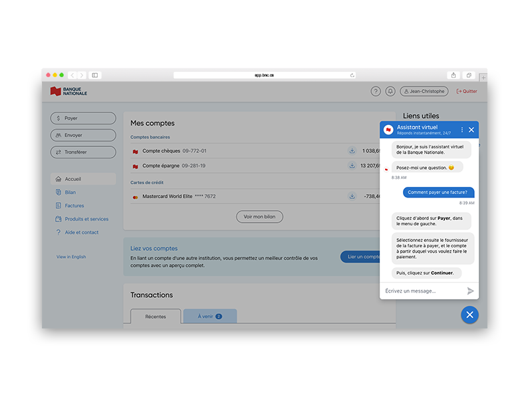Dismiss chat with the round blue X button

469,315
